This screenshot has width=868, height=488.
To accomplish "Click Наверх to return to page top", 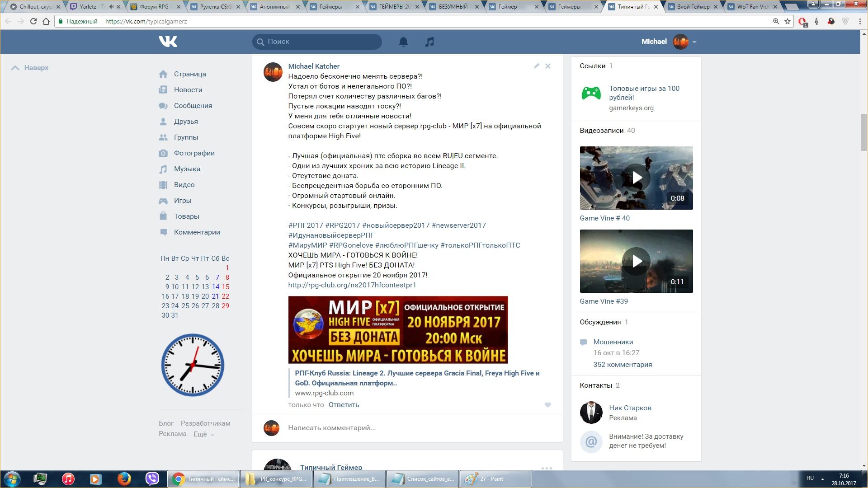I will [x=30, y=68].
